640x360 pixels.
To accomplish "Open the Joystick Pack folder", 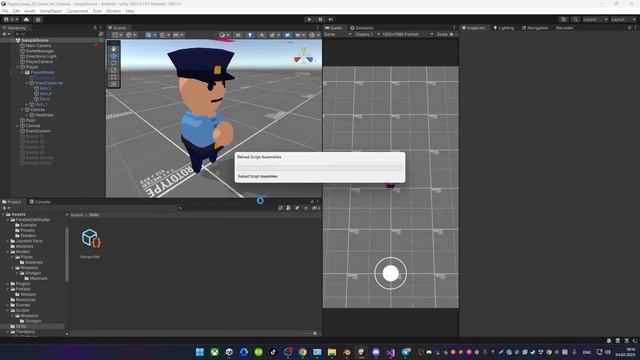I will (x=29, y=241).
